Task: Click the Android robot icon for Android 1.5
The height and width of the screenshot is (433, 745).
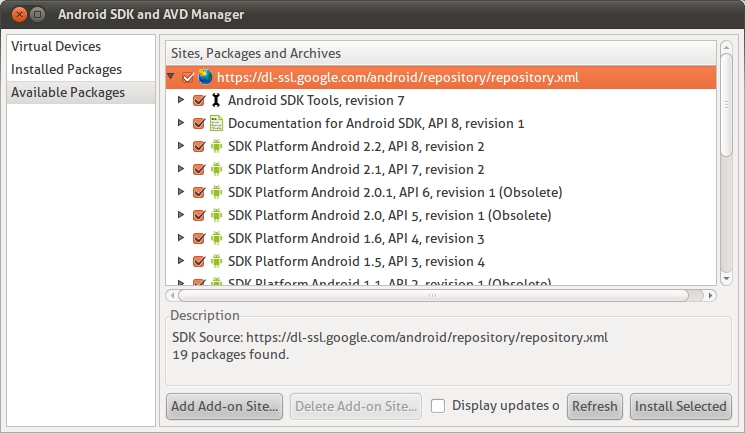Action: [x=216, y=261]
